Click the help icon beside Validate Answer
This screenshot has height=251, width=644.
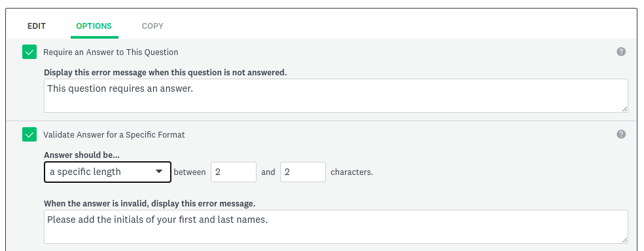coord(621,134)
